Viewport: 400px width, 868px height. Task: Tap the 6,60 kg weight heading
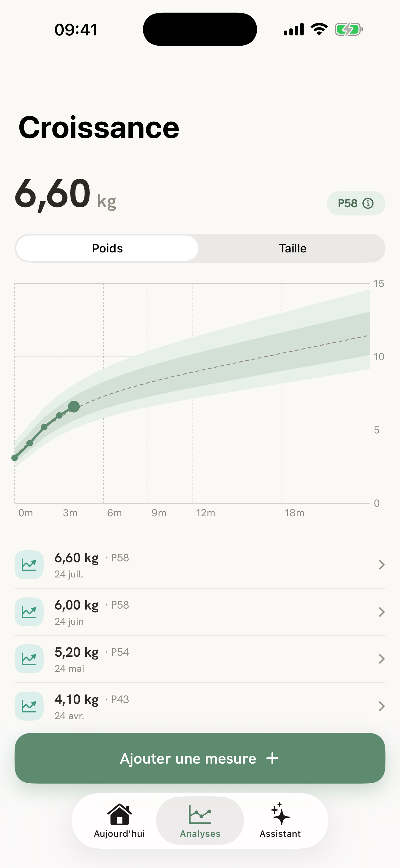tap(65, 194)
